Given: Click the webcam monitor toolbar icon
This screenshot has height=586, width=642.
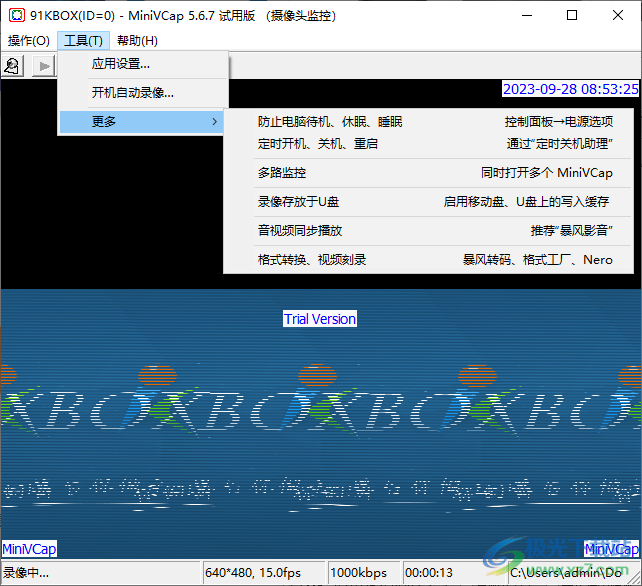Looking at the screenshot, I should pyautogui.click(x=13, y=66).
